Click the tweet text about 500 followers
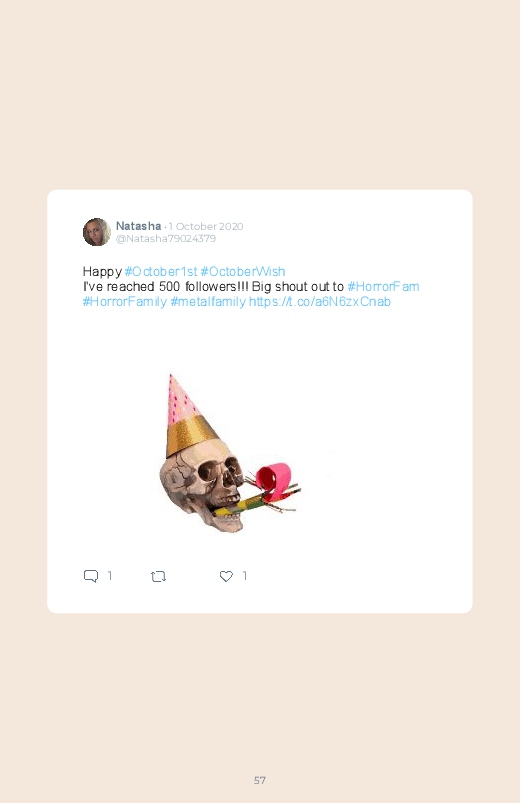Image resolution: width=520 pixels, height=803 pixels. click(213, 286)
